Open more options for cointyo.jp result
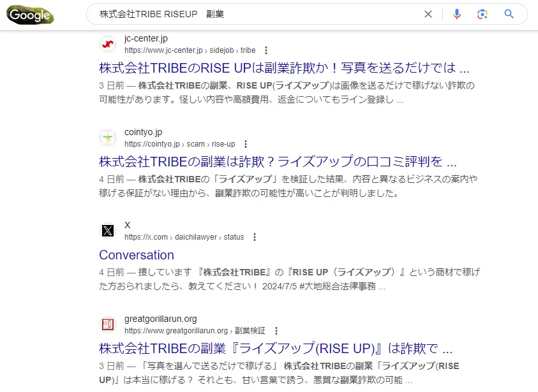 pos(246,144)
